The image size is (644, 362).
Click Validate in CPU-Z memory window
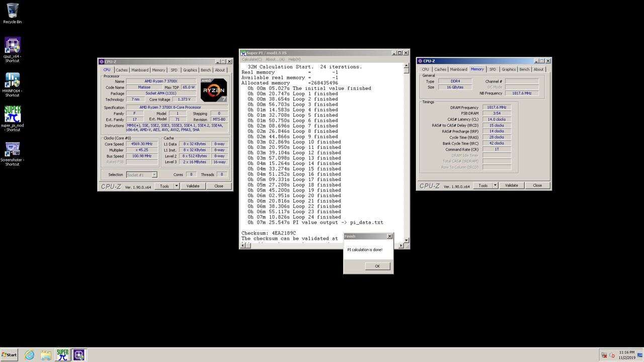[x=512, y=186]
